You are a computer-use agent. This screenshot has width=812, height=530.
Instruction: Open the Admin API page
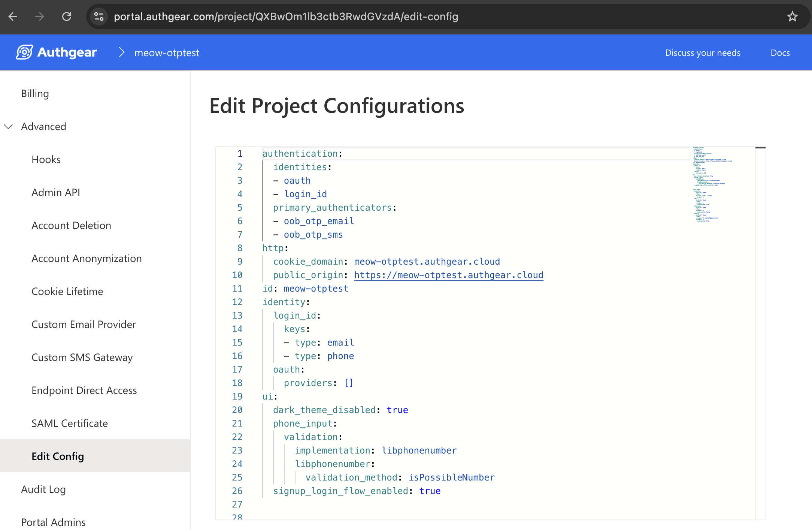(x=56, y=193)
